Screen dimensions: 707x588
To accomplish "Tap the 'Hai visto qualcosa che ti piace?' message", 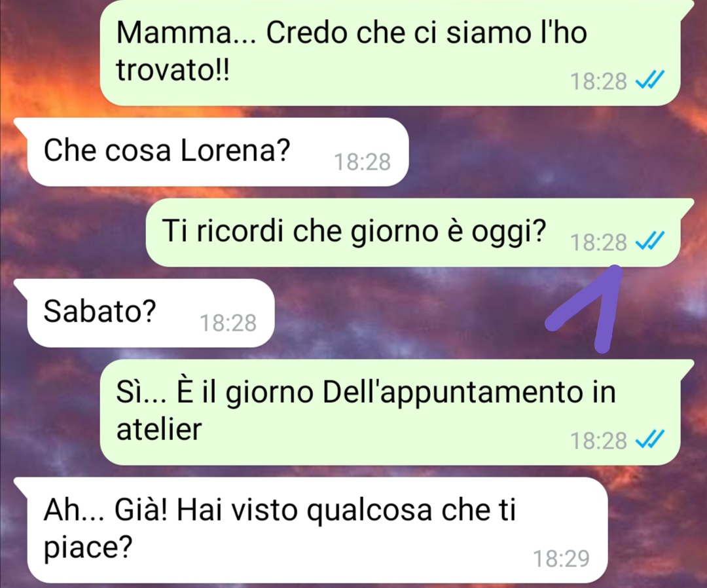I will 312,530.
